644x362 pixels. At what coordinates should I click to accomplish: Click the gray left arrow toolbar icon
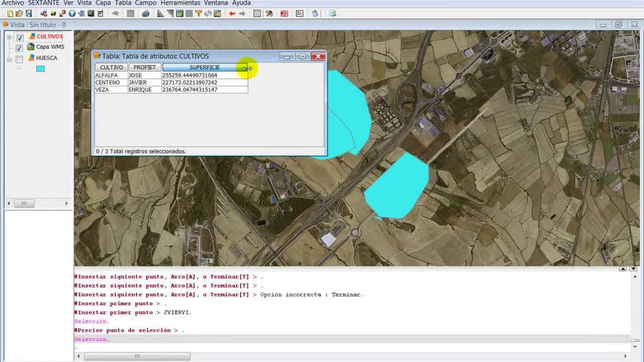coord(115,14)
